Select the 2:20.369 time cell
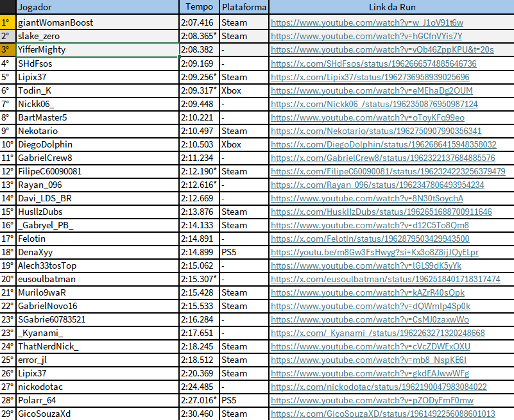This screenshot has width=514, height=420. tap(199, 373)
